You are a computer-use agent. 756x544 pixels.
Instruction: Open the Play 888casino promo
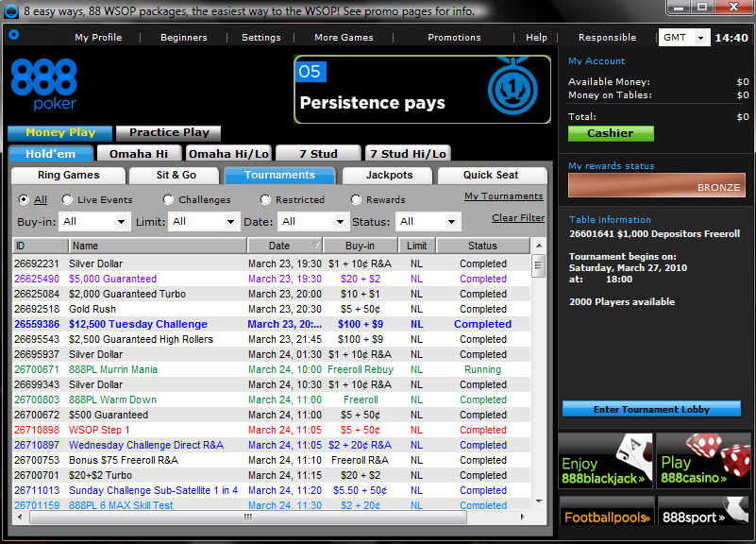coord(703,461)
